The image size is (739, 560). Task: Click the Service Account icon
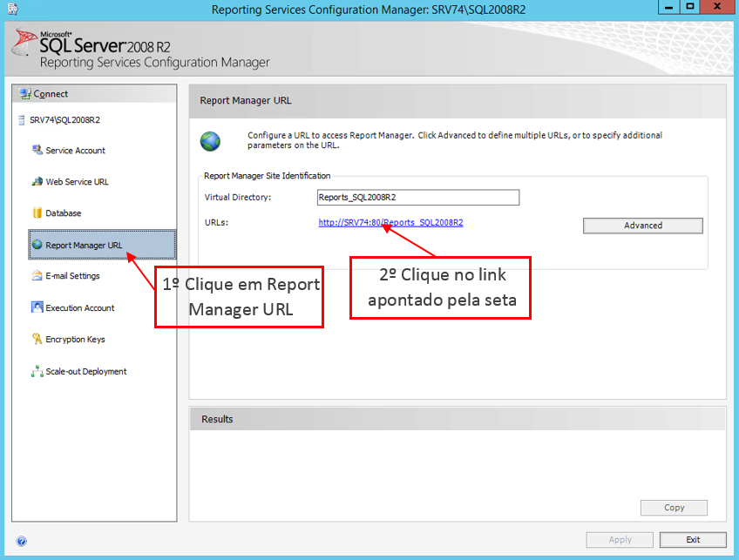[37, 151]
